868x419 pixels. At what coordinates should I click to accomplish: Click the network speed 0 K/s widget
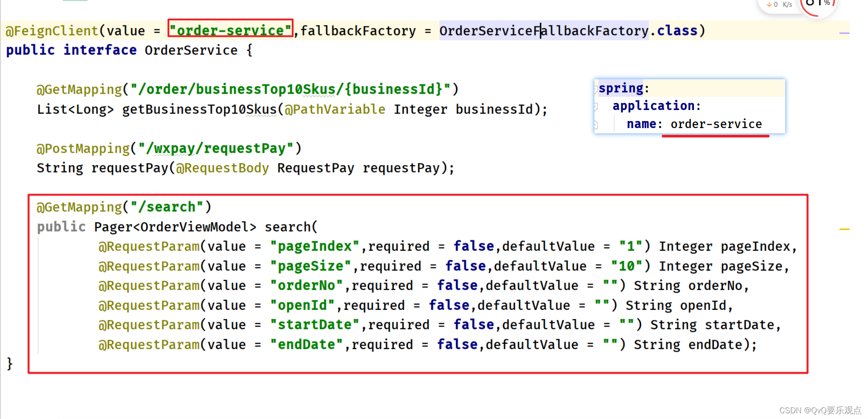coord(779,5)
